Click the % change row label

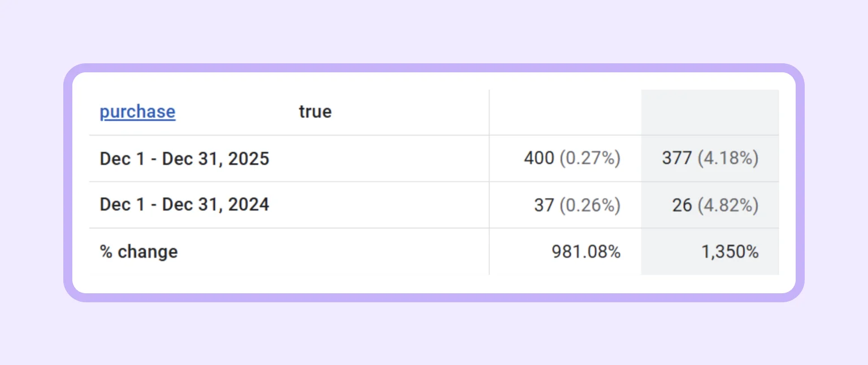tap(138, 251)
